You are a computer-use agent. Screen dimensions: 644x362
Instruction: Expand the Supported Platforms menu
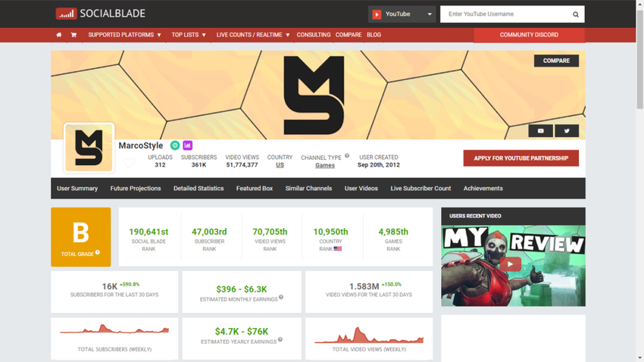(124, 35)
